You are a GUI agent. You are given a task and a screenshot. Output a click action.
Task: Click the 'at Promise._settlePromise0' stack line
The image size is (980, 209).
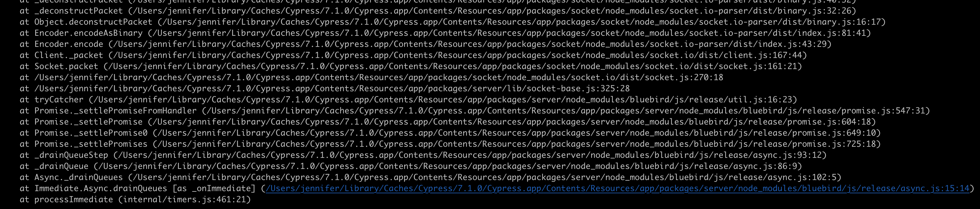pyautogui.click(x=450, y=133)
